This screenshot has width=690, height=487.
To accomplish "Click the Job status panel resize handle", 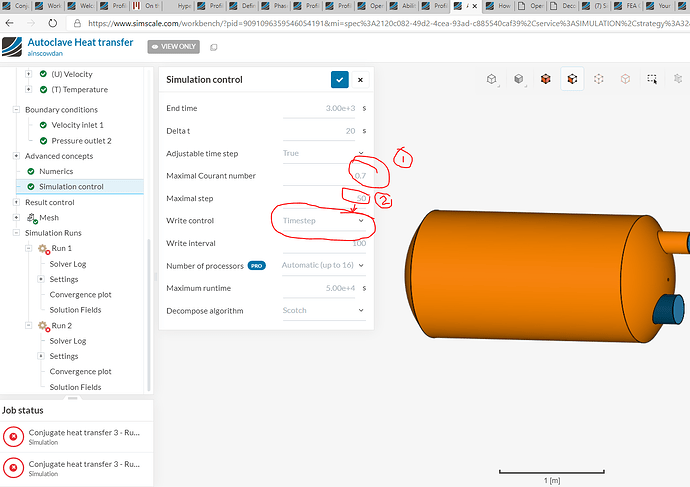I will tap(73, 398).
